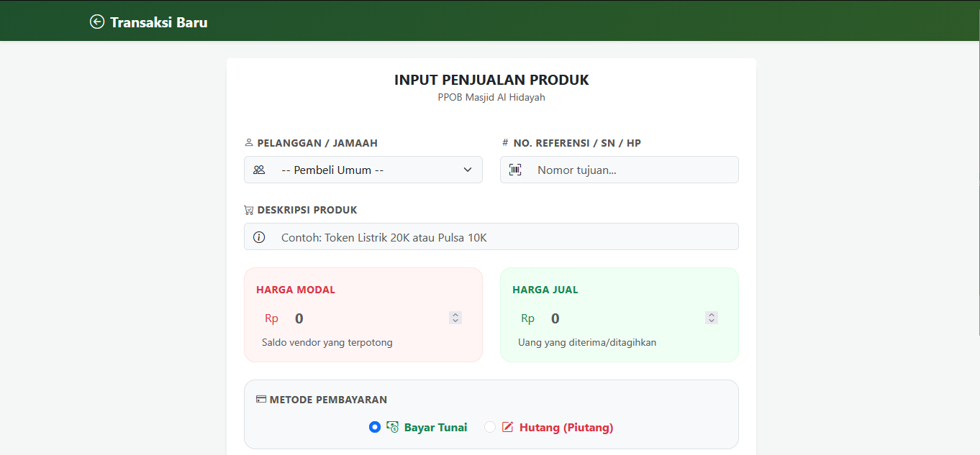Click the Contoh Token Listrik description field
The image size is (980, 455).
491,236
